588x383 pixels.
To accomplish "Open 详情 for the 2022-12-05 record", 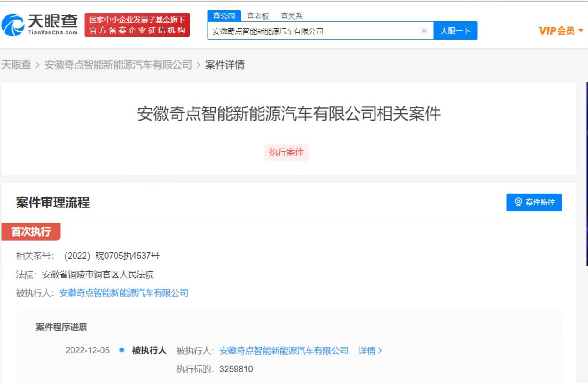I will [x=370, y=351].
